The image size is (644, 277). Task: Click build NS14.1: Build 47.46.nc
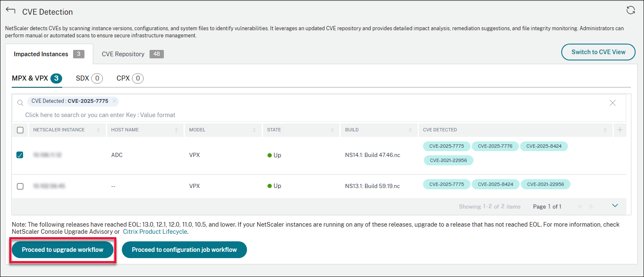click(x=373, y=155)
